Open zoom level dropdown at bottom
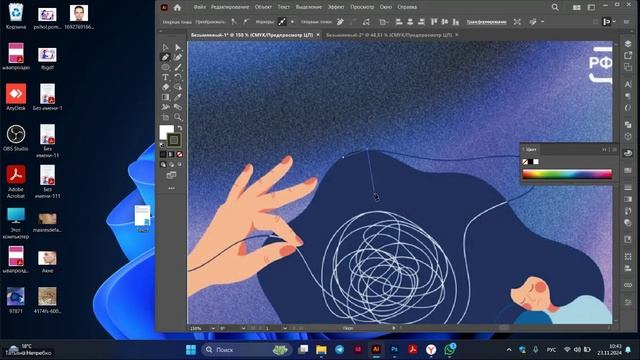 coord(213,328)
